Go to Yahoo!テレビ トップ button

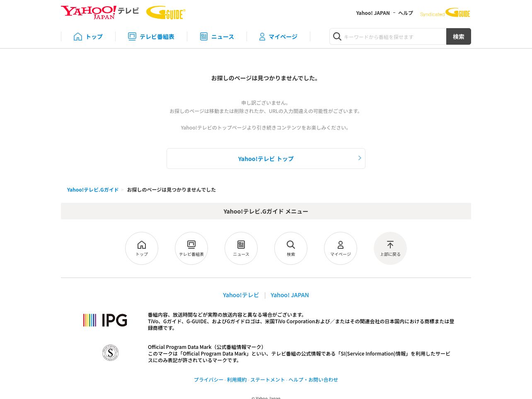pos(266,159)
